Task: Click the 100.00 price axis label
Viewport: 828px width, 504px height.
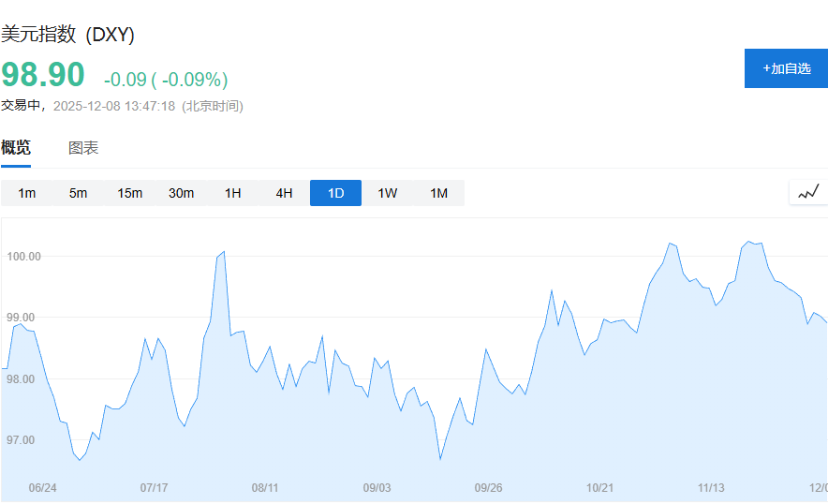Action: point(22,257)
